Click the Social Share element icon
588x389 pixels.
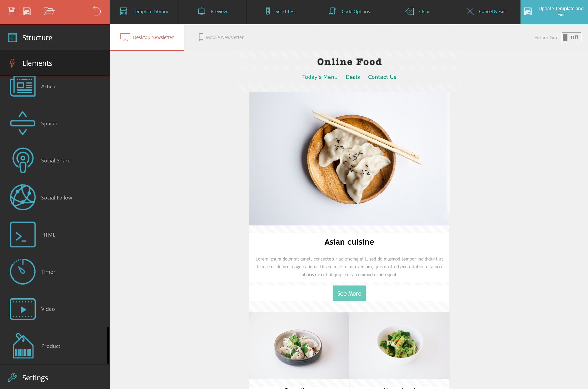pos(22,161)
